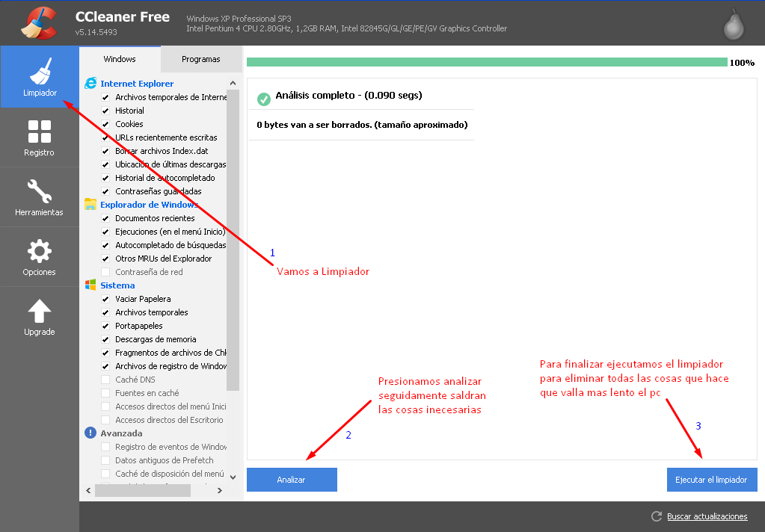Switch to the Windows tab
765x532 pixels.
[120, 59]
